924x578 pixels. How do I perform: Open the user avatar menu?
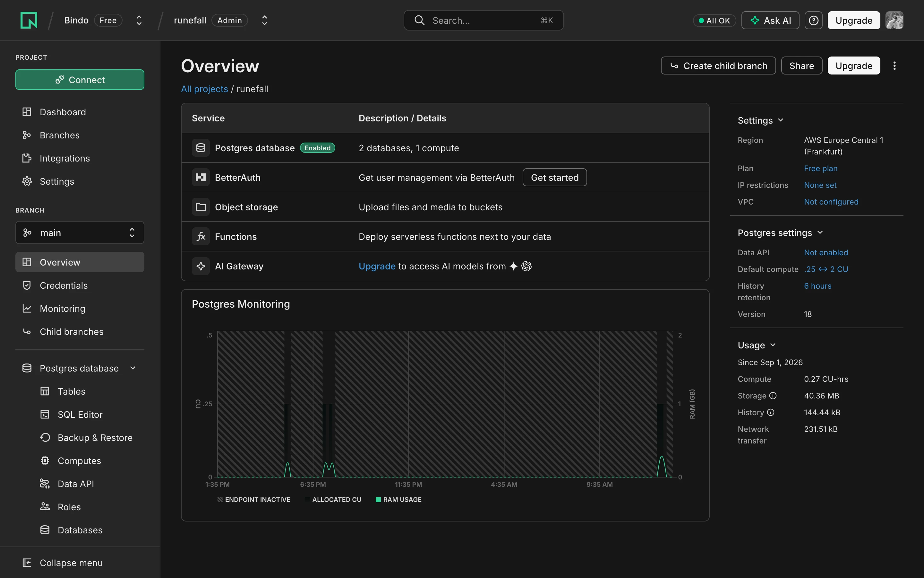click(894, 20)
